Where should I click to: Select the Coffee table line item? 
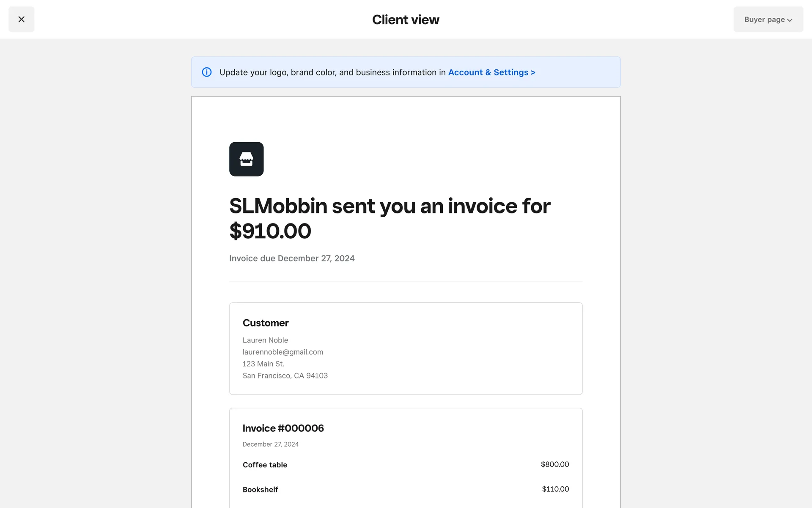tap(265, 465)
